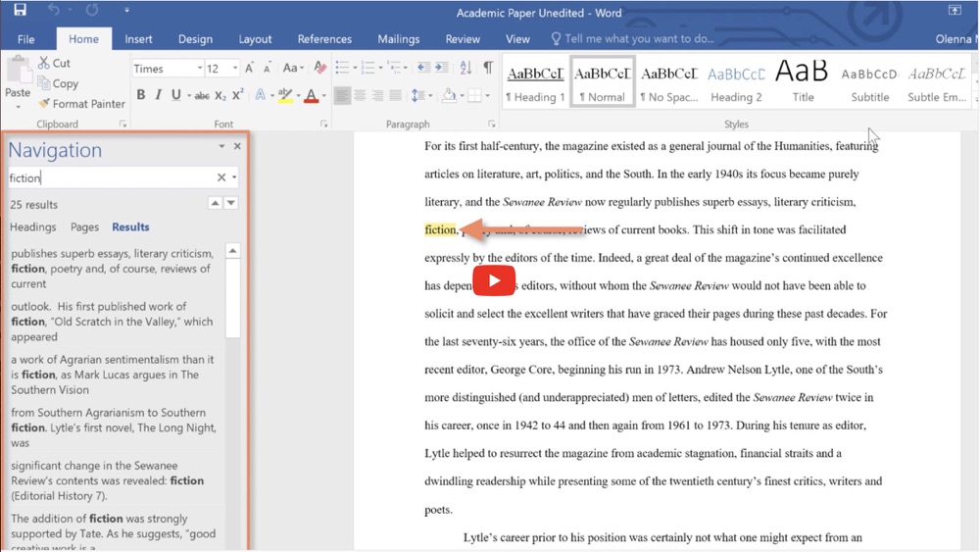This screenshot has height=552, width=980.
Task: Open Quick Access Toolbar customize arrow
Action: pos(126,11)
